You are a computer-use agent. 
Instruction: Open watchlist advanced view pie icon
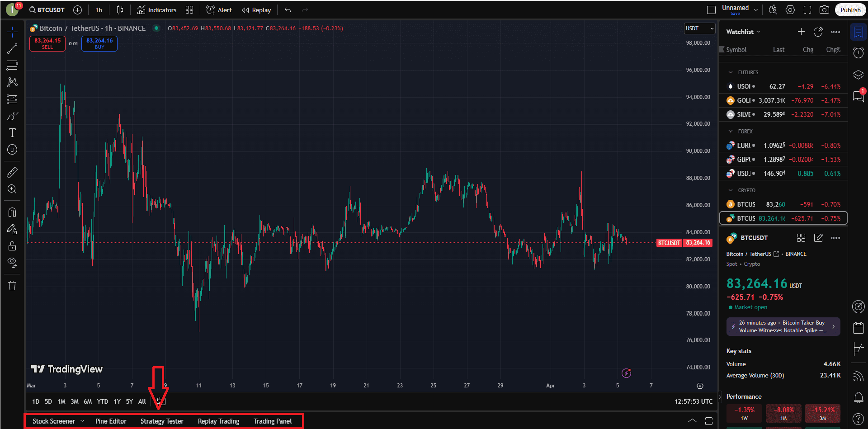click(818, 32)
